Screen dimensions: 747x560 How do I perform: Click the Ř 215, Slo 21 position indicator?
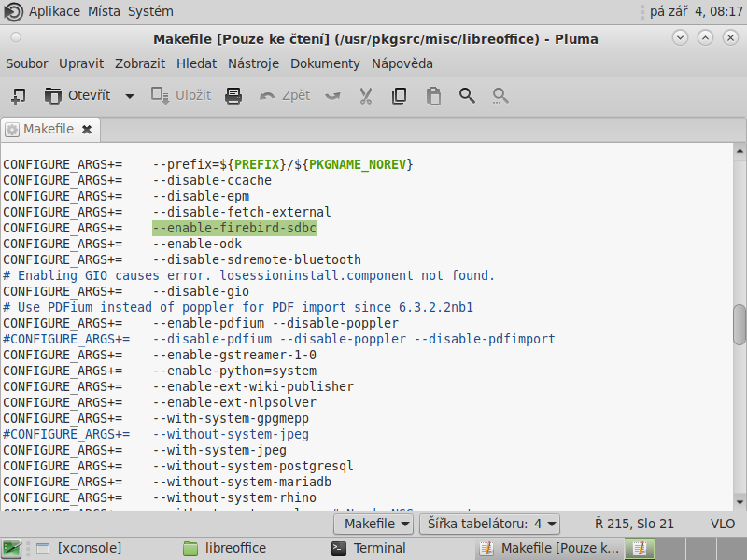[x=634, y=524]
